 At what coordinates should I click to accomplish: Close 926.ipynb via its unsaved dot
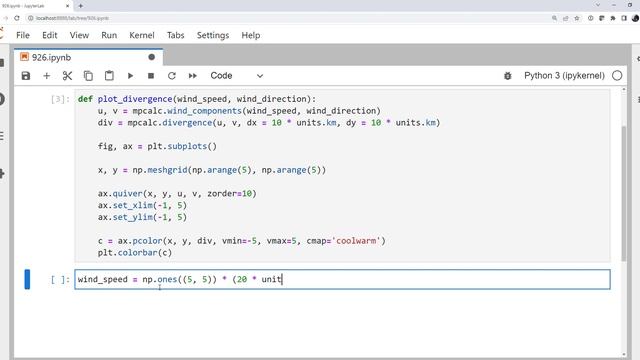(151, 57)
